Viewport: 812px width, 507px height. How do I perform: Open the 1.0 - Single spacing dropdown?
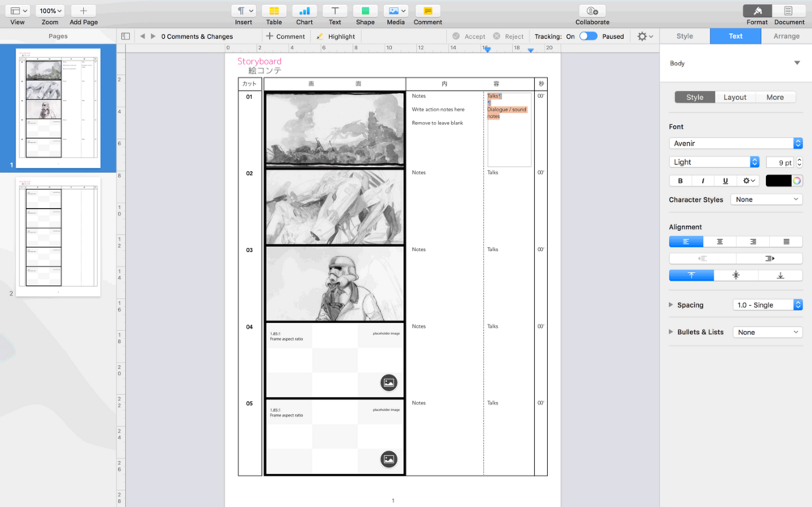coord(768,304)
